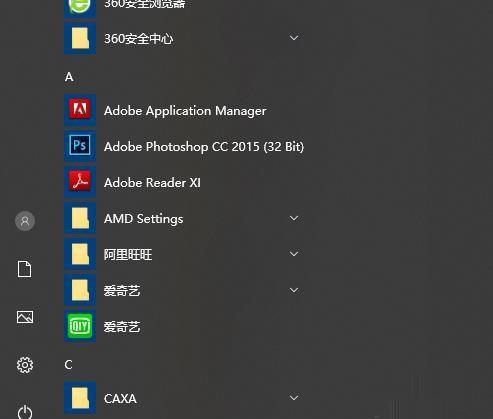Click the Adobe Reader XI label
Viewport: 493px width, 419px height.
[152, 183]
